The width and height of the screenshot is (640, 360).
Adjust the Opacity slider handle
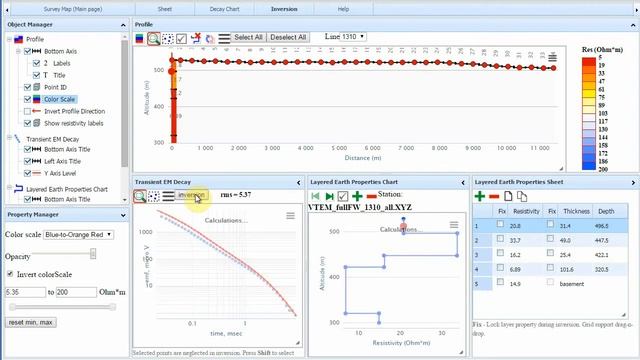93,253
